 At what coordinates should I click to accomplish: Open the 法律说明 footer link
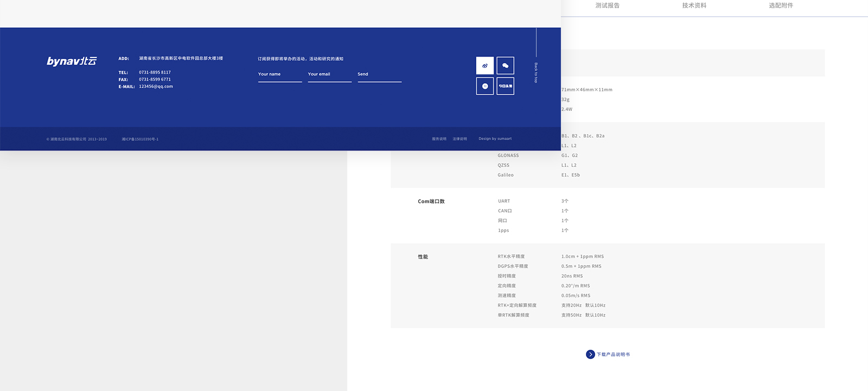click(459, 139)
